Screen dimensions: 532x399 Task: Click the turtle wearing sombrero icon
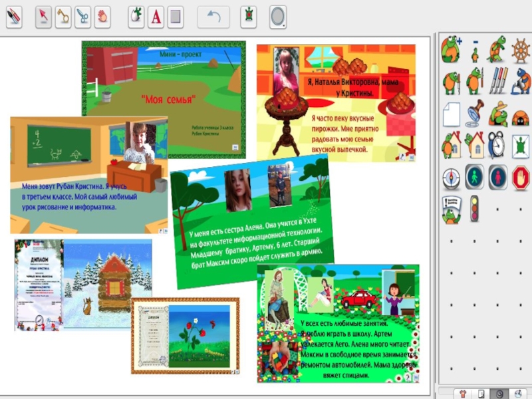point(497,114)
